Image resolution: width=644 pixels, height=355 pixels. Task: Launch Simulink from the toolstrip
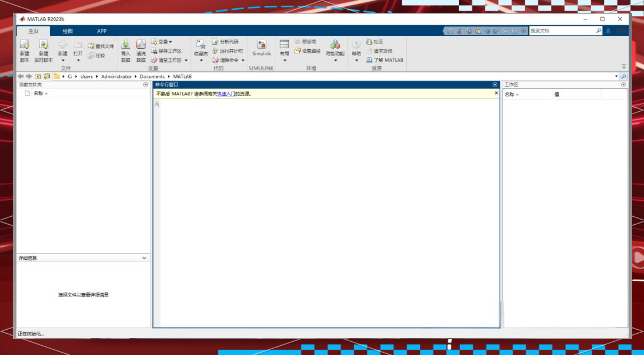click(x=261, y=48)
